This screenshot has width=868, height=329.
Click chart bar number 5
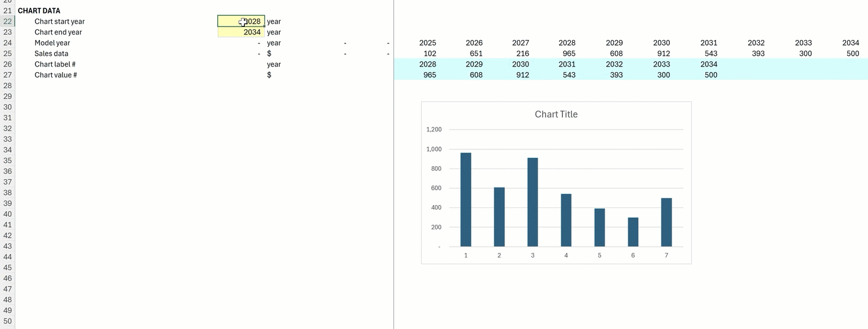pos(599,228)
